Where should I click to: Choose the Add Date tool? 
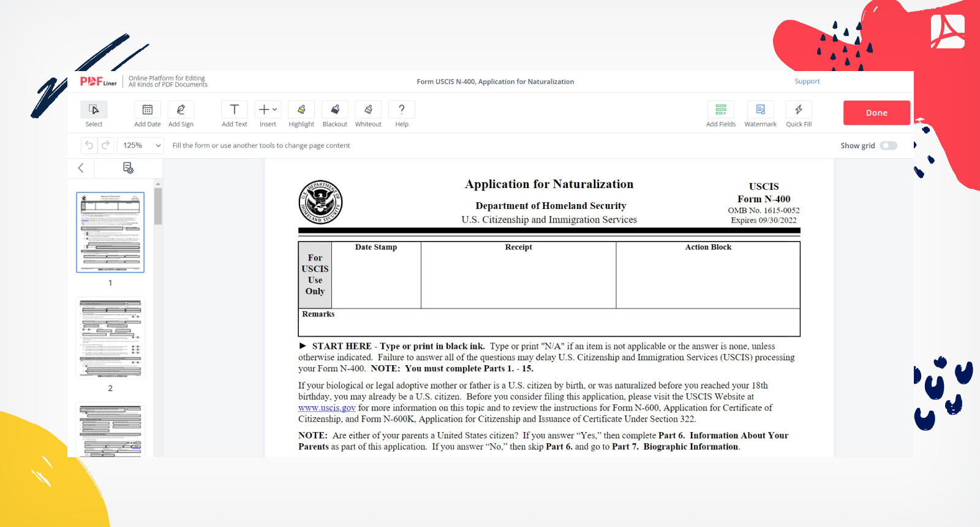pos(147,114)
